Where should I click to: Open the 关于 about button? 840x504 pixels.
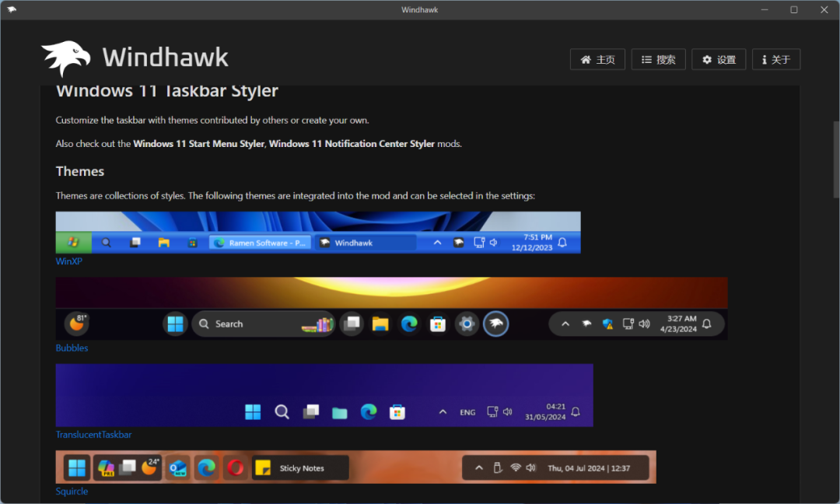point(776,59)
